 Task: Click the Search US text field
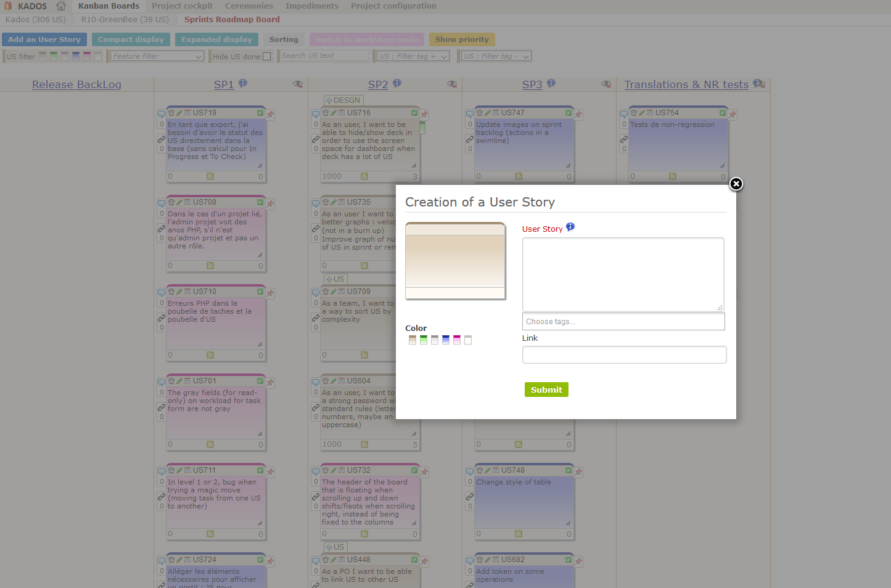(324, 56)
